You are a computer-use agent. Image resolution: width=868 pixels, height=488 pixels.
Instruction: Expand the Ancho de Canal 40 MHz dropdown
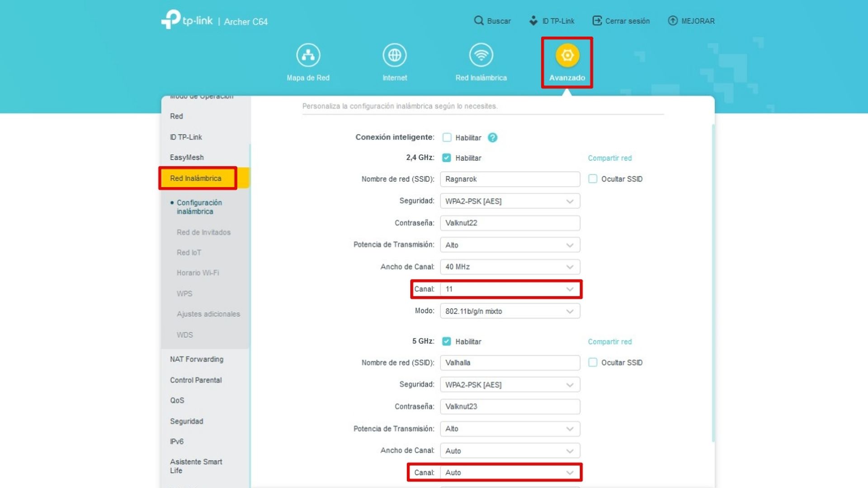tap(509, 267)
